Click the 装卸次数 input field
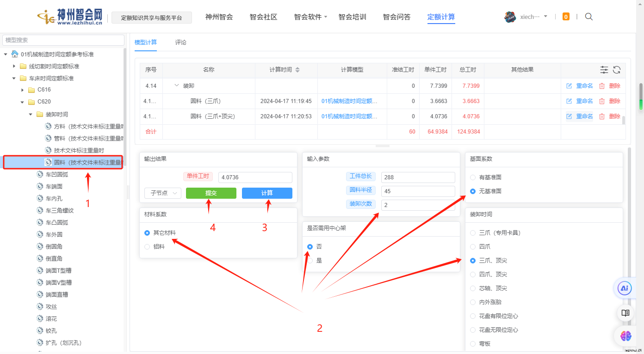Viewport: 644px width, 354px height. coord(418,205)
